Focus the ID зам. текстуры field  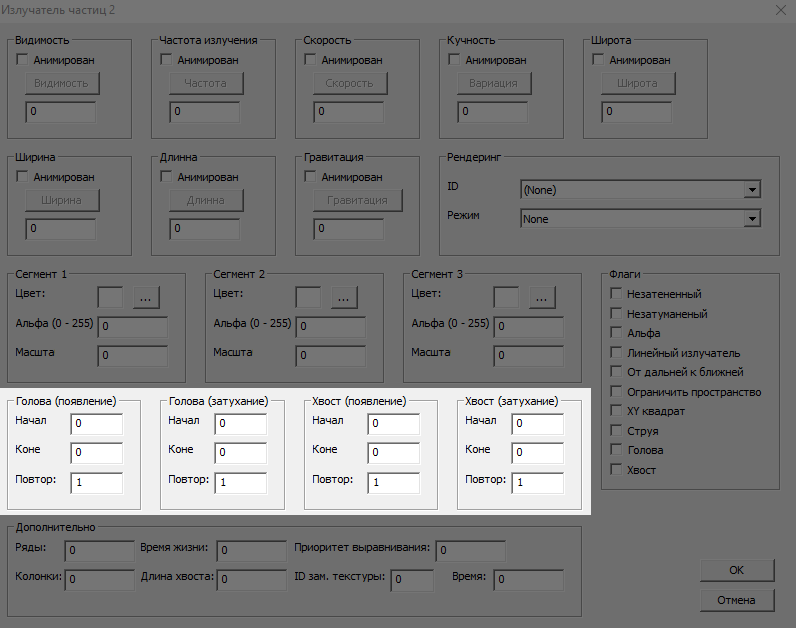coord(412,580)
